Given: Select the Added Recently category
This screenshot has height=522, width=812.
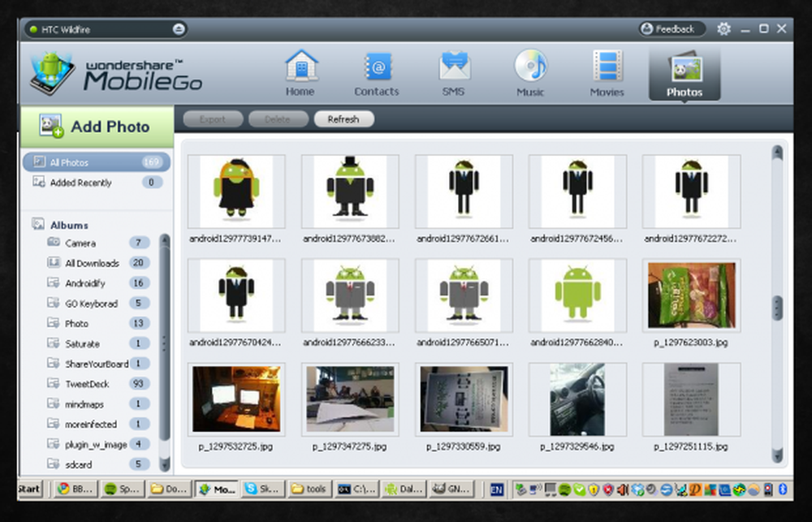Looking at the screenshot, I should click(97, 183).
